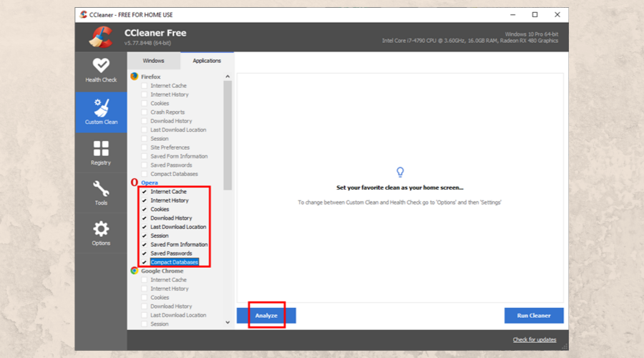Click the Analyze button
644x358 pixels.
pos(266,316)
